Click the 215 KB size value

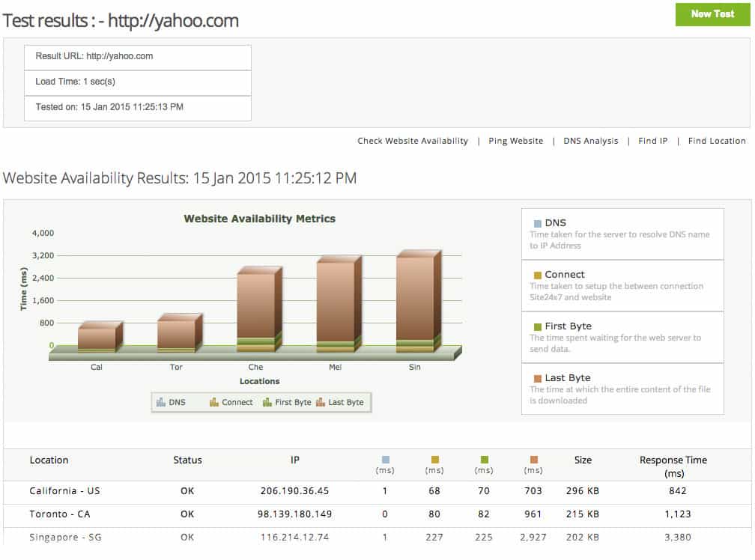[583, 514]
